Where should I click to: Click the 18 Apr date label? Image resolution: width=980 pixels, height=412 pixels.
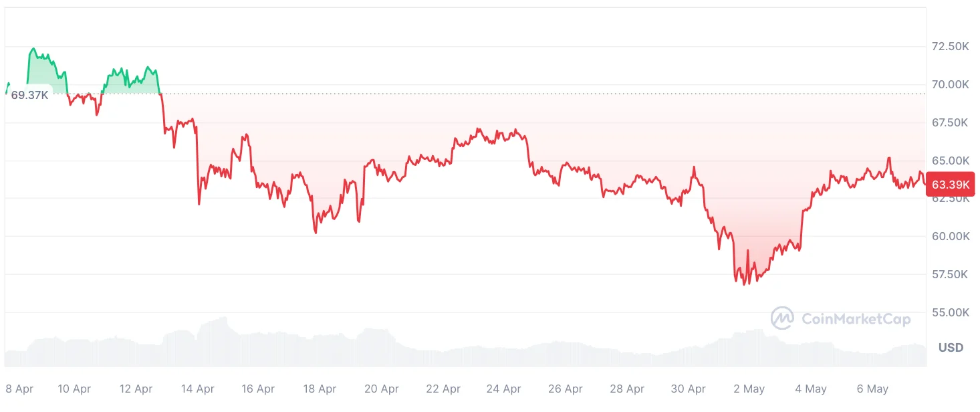click(320, 389)
